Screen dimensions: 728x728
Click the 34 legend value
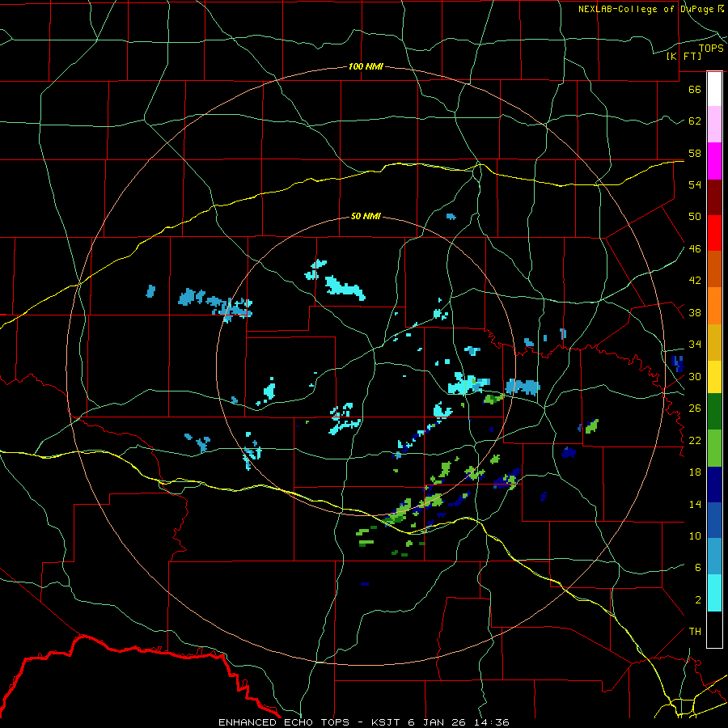(695, 345)
